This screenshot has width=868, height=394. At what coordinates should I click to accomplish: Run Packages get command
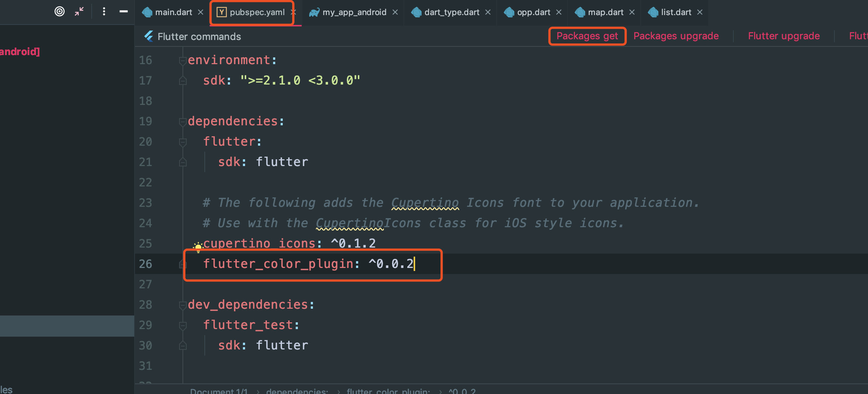pyautogui.click(x=587, y=36)
